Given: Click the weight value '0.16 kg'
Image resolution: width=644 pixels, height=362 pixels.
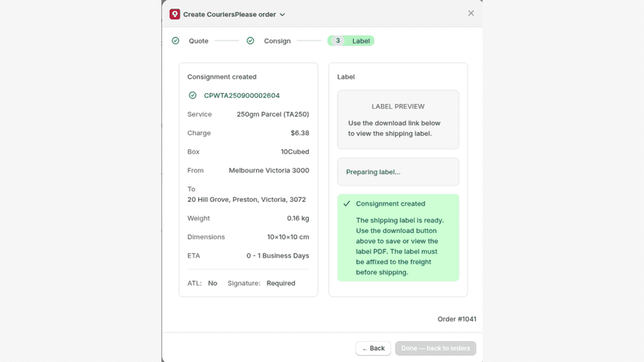Looking at the screenshot, I should coord(298,218).
